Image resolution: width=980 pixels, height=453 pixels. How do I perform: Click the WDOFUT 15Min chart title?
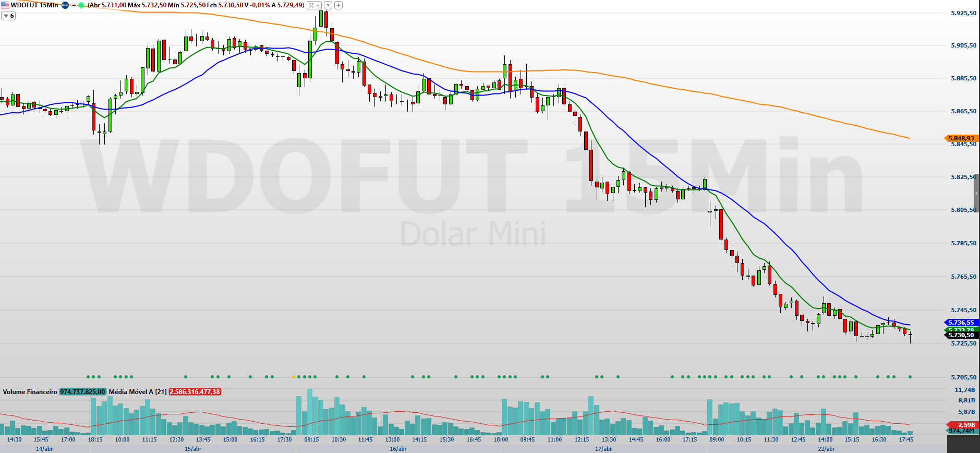point(34,5)
